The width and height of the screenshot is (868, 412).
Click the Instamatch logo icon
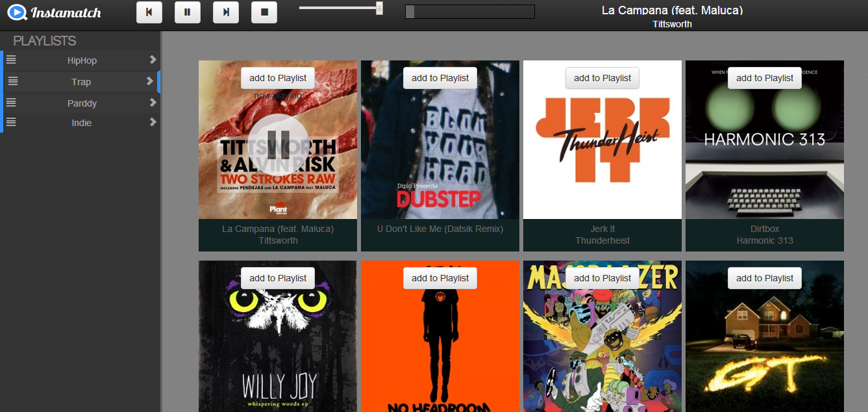17,12
